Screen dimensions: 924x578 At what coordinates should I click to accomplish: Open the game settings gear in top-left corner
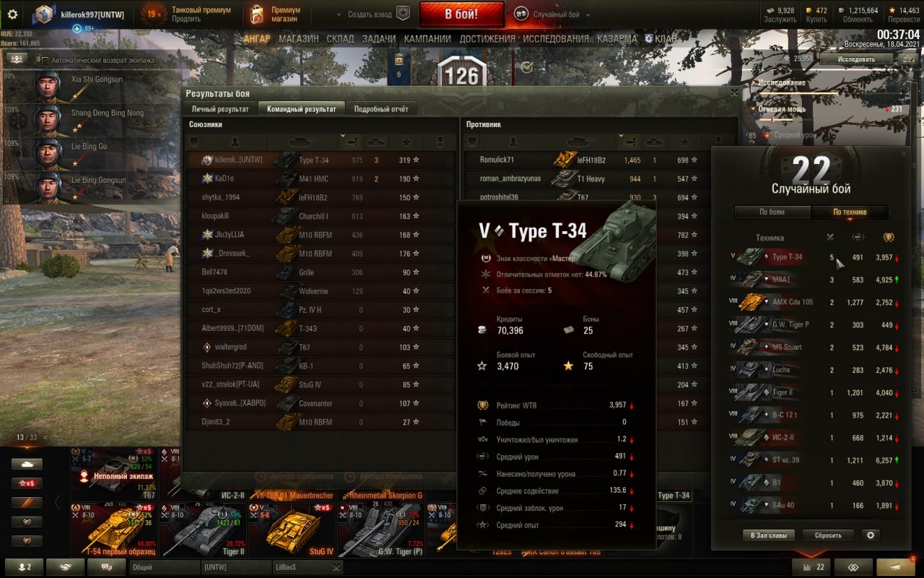(12, 14)
